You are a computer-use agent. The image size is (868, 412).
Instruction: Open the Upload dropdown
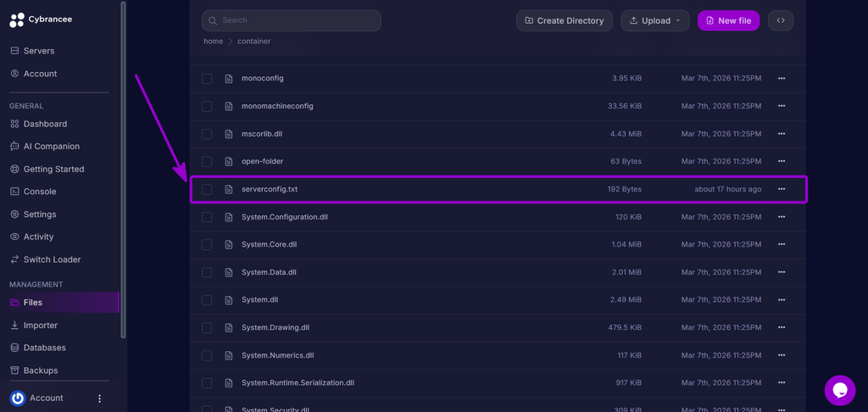[655, 20]
